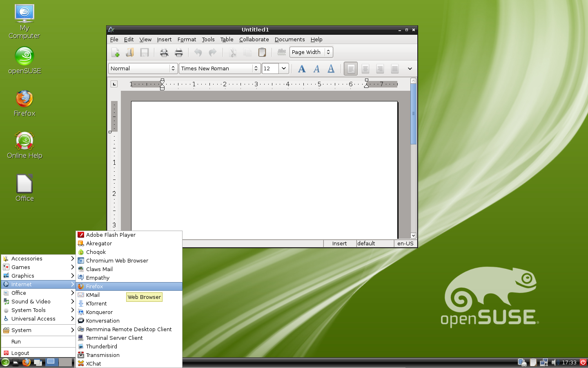Open the File menu in AbiWord

tap(114, 39)
